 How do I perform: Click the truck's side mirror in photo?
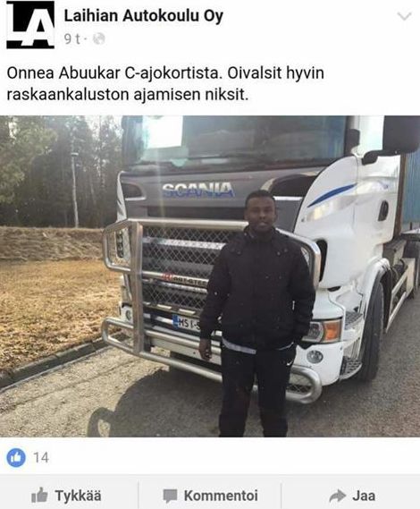coord(399,136)
